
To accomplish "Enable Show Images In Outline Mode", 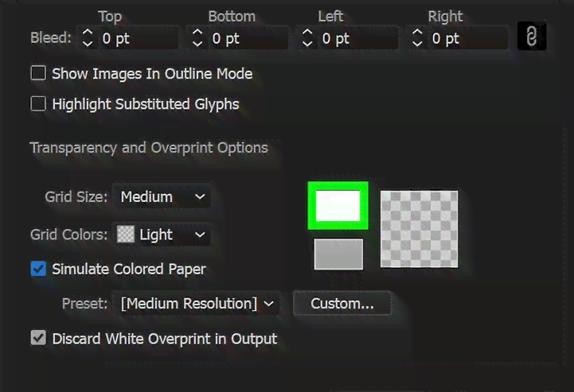I will pyautogui.click(x=38, y=73).
